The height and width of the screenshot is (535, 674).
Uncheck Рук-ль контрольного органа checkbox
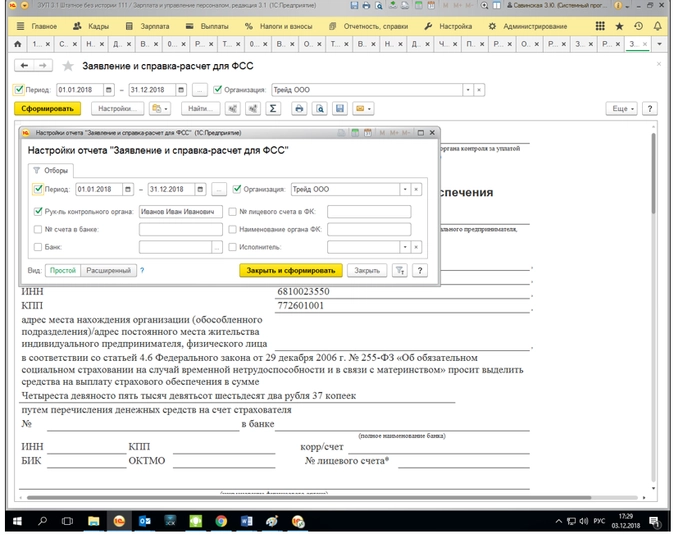38,211
